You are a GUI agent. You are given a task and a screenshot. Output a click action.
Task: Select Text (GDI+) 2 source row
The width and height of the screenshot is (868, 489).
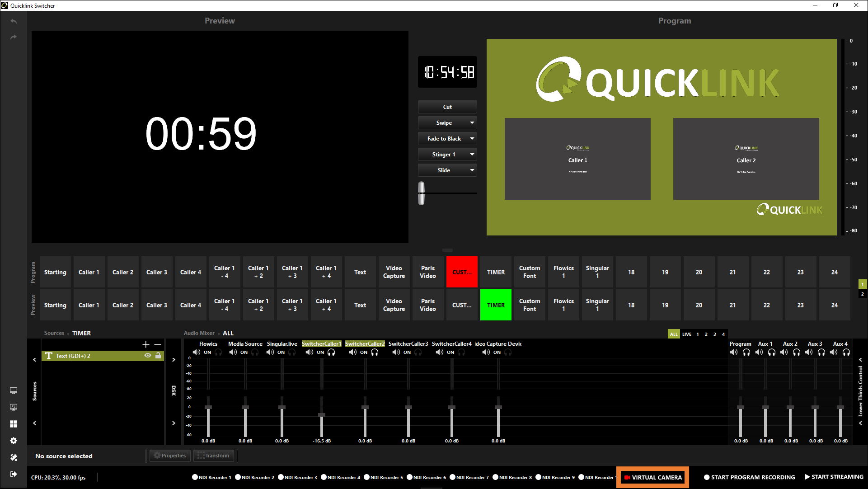tap(103, 356)
